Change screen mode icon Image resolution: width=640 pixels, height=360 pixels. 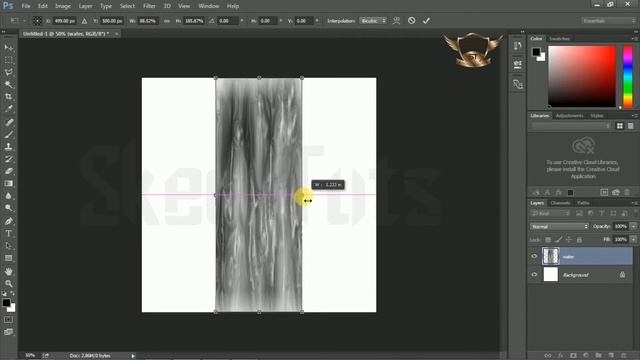click(9, 332)
